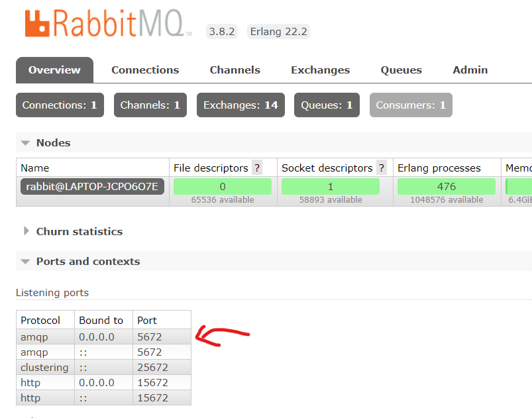Open the Exchanges: 14 summary button
The image size is (532, 418).
[x=240, y=105]
